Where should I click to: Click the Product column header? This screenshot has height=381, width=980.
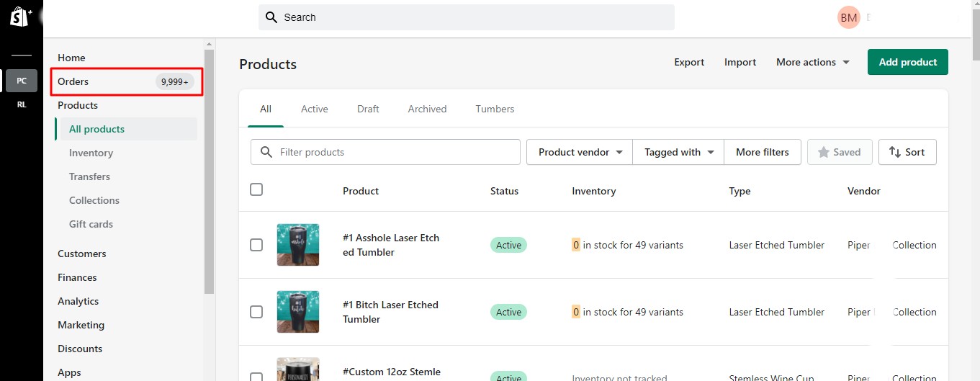[361, 191]
